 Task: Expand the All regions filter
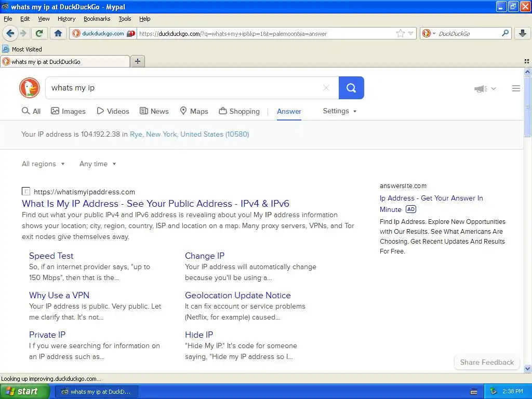click(x=43, y=164)
